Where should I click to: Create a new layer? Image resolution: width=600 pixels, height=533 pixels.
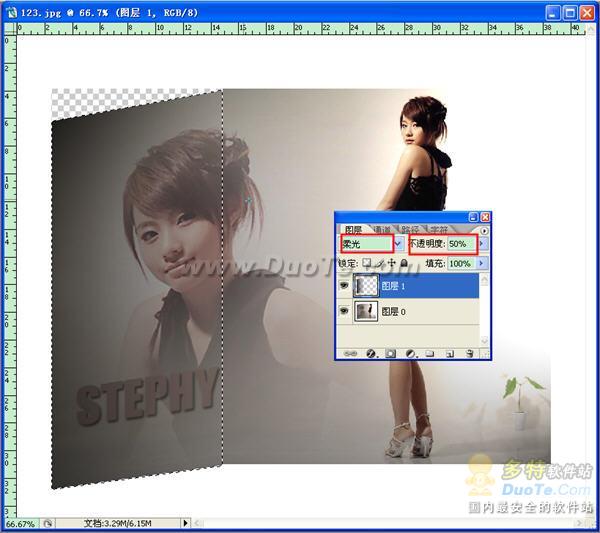[x=450, y=354]
